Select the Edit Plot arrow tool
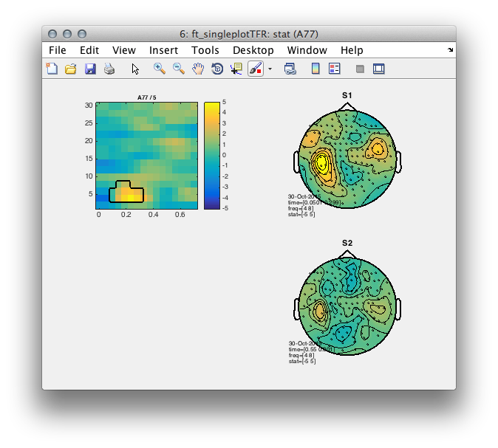The height and width of the screenshot is (448, 498). click(135, 69)
